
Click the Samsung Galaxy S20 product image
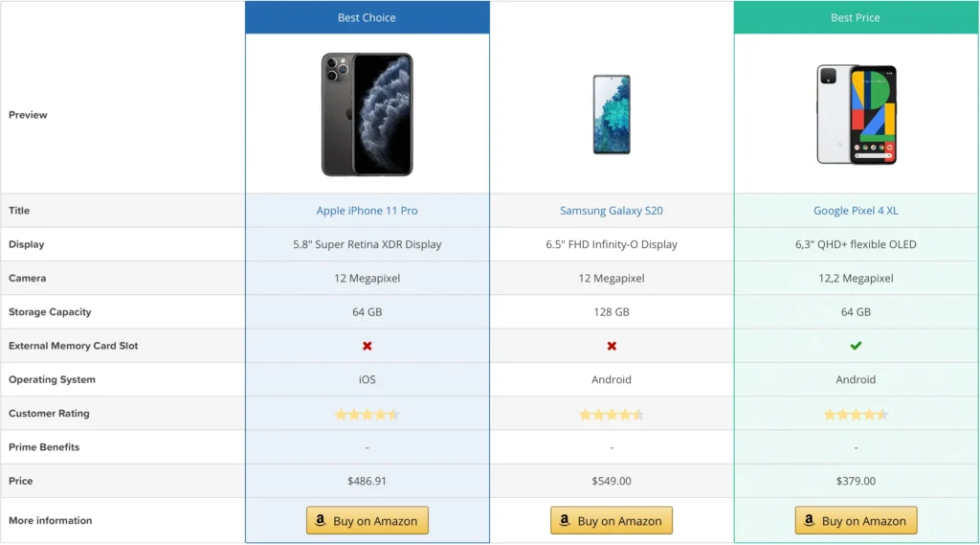pos(612,114)
